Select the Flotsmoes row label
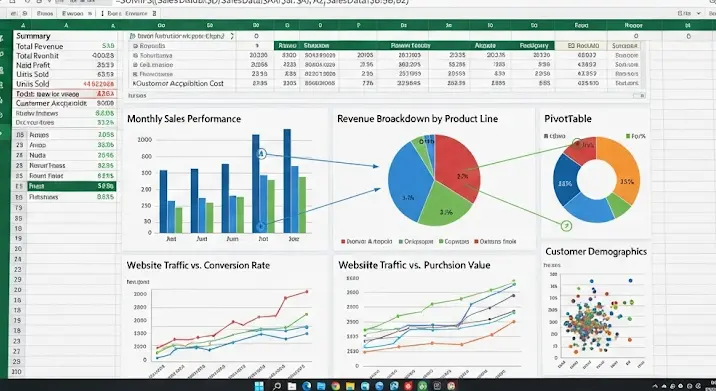 coord(44,197)
